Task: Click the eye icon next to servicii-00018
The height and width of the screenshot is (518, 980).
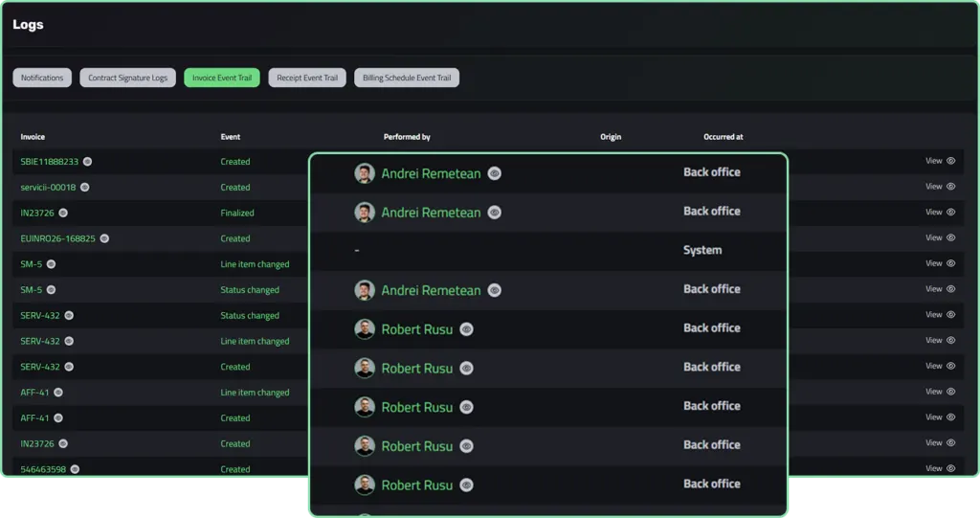Action: (85, 187)
